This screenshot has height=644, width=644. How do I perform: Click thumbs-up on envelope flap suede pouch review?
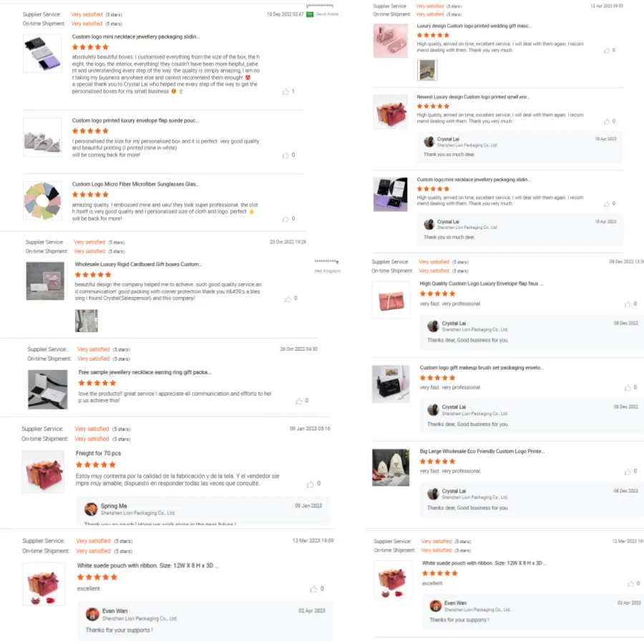(x=286, y=155)
